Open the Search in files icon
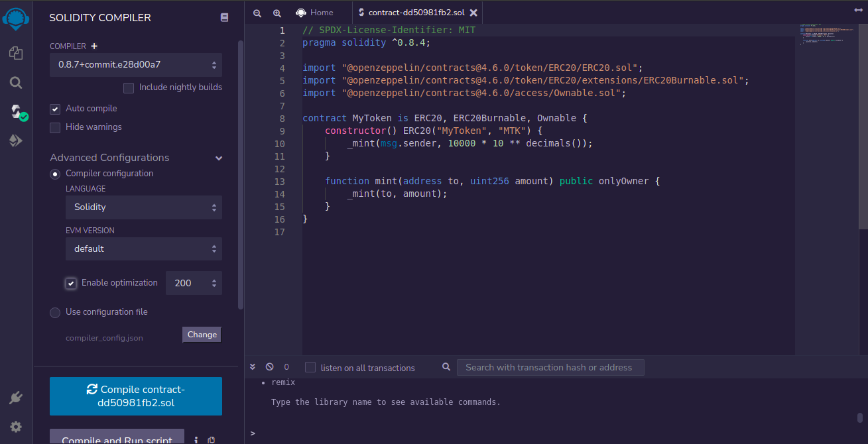Image resolution: width=868 pixels, height=444 pixels. [16, 83]
